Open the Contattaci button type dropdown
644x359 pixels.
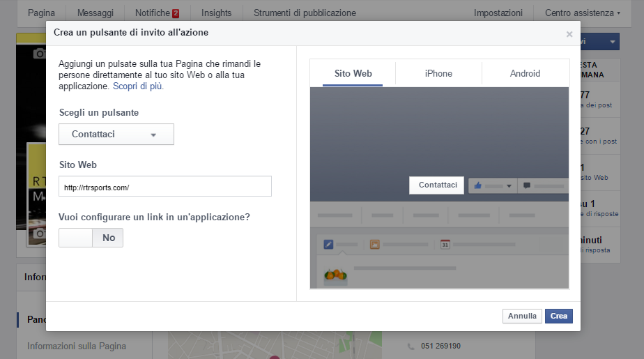click(x=116, y=135)
